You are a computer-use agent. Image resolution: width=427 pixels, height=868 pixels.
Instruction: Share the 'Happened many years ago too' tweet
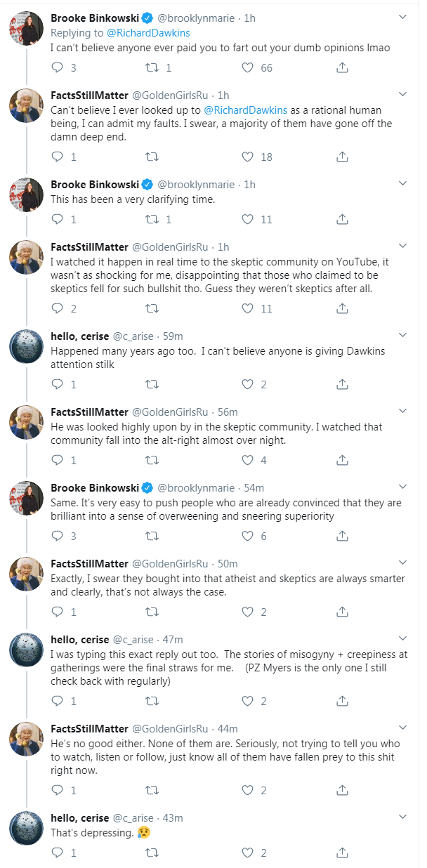pyautogui.click(x=342, y=384)
